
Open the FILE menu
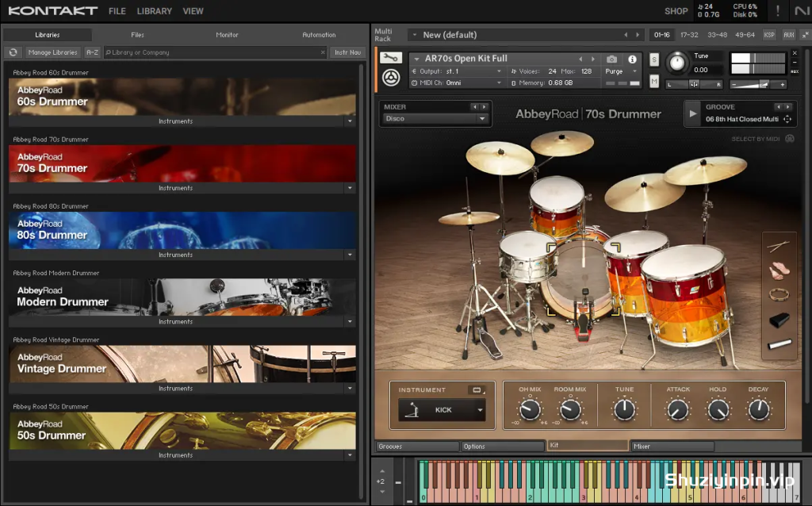pos(117,11)
